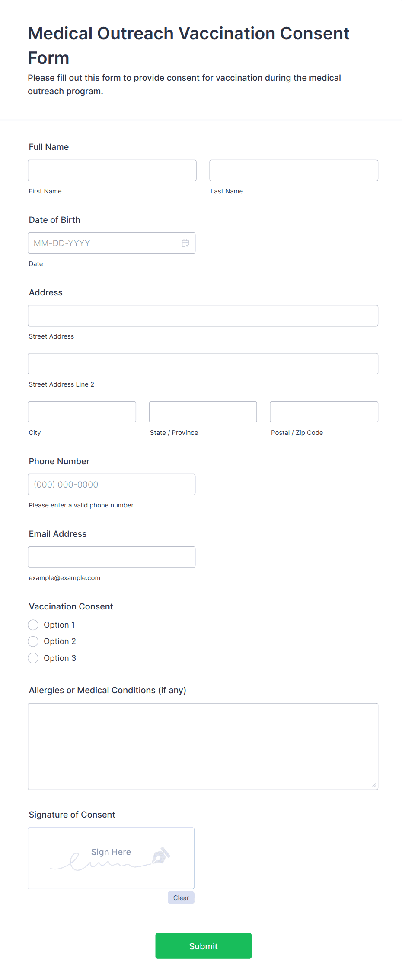Click the Street Address field
Viewport: 402px width, 980px height.
point(203,315)
